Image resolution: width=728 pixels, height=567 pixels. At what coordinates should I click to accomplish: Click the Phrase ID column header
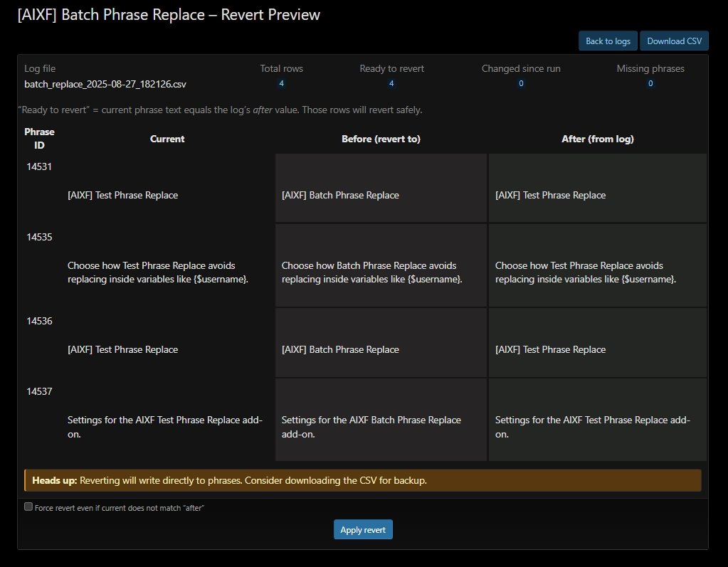(39, 139)
